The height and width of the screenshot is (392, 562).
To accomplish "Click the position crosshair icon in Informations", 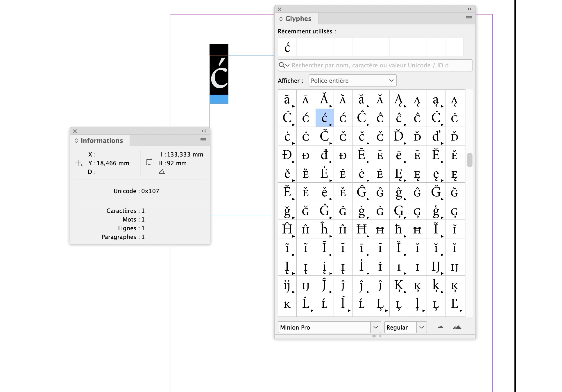I will [x=78, y=163].
